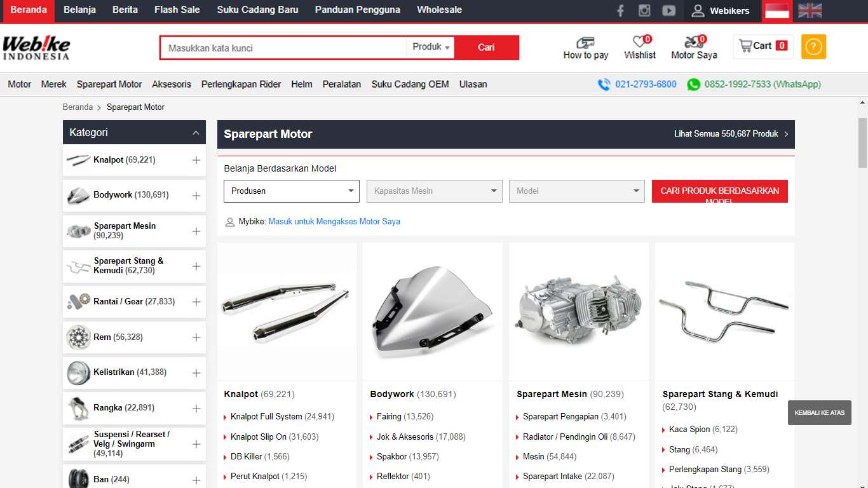Click the Knalpot sidebar category icon
Screen dimensions: 868x488
78,160
